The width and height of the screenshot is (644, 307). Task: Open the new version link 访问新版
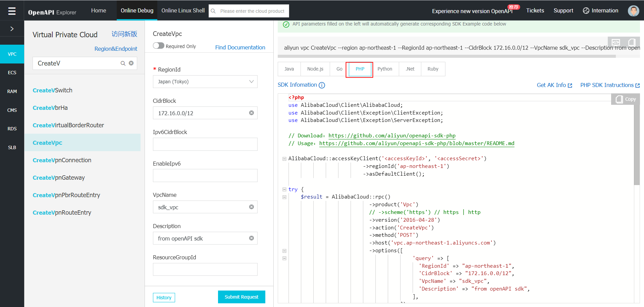click(124, 34)
